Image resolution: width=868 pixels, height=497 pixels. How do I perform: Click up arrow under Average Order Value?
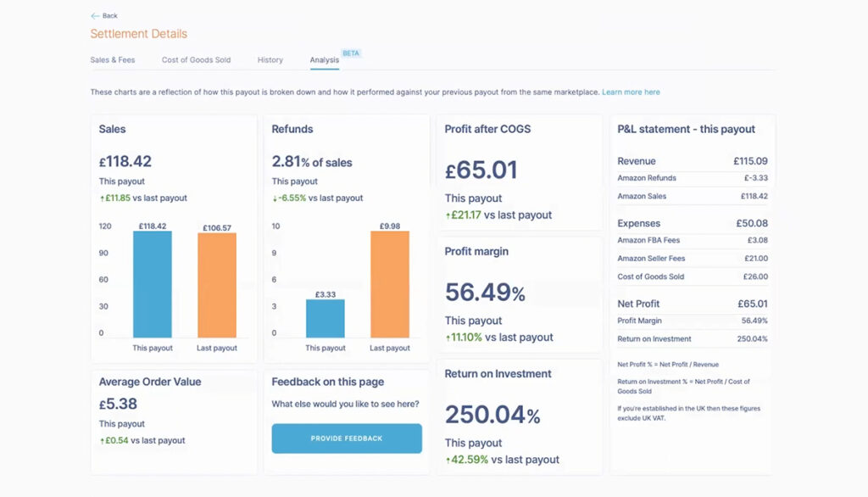(101, 441)
